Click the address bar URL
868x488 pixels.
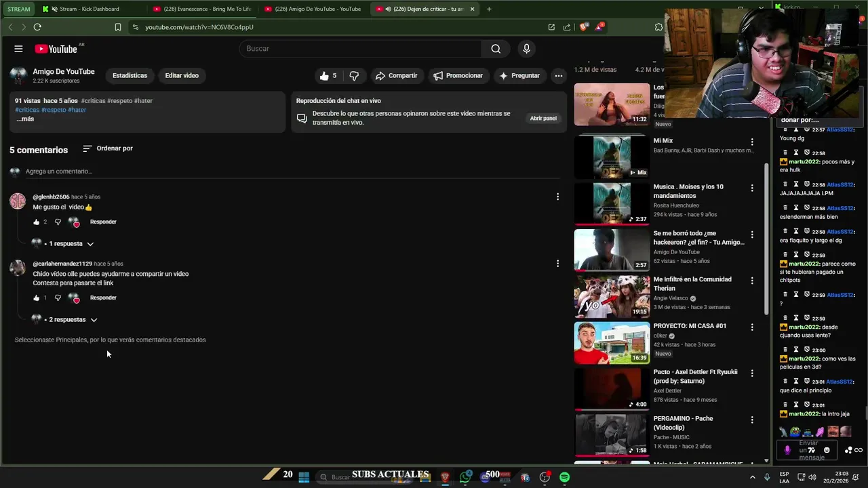199,27
